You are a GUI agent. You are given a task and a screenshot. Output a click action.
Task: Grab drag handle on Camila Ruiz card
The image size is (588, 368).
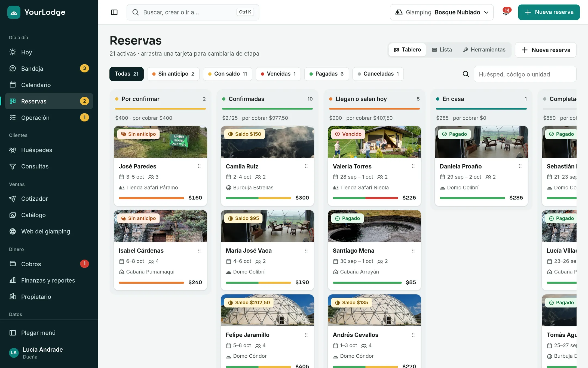[x=306, y=166]
